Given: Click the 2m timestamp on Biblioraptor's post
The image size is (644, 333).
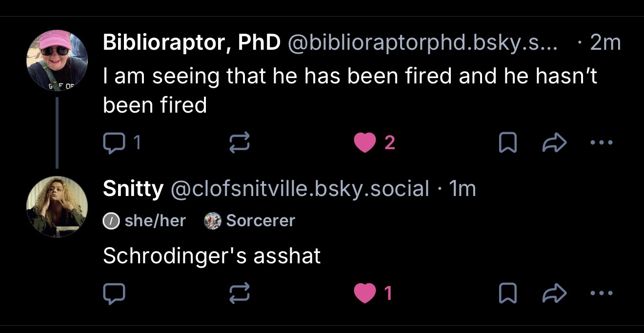Looking at the screenshot, I should coord(605,43).
